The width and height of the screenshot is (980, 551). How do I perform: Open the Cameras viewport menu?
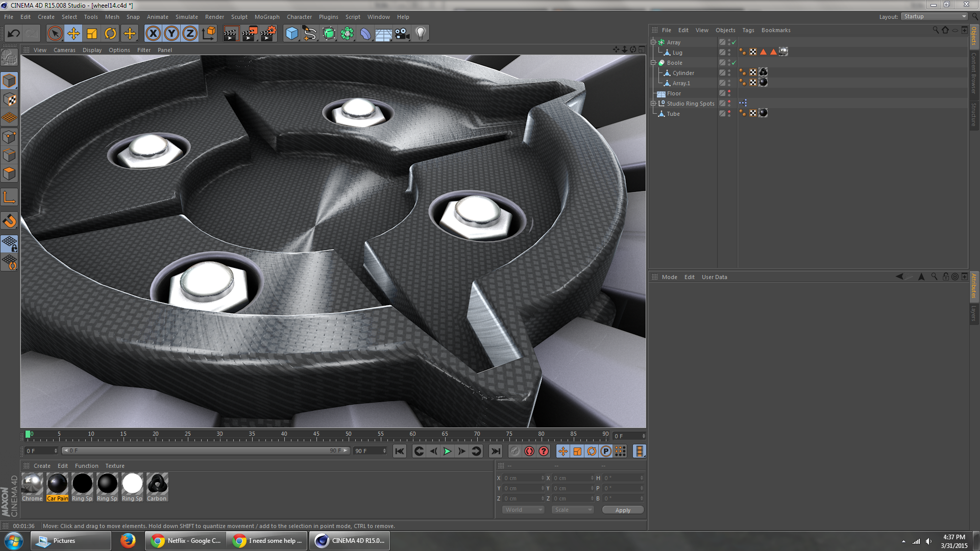point(64,50)
